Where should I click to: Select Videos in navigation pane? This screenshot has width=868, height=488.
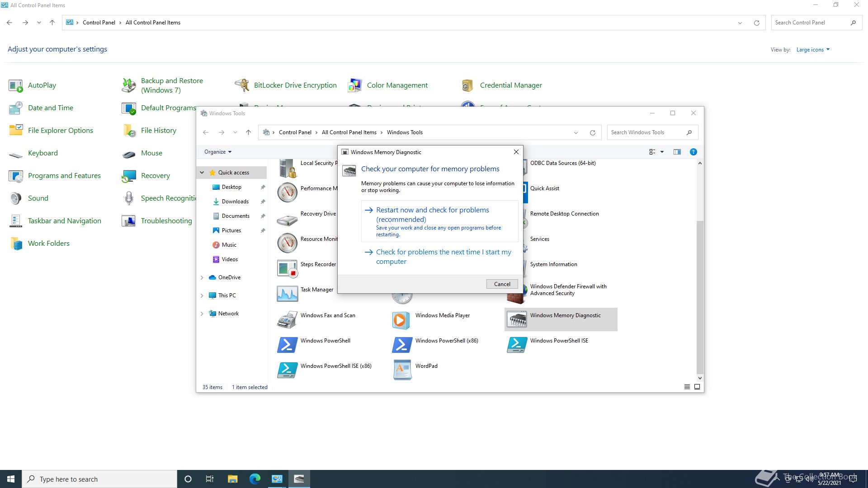click(x=230, y=259)
